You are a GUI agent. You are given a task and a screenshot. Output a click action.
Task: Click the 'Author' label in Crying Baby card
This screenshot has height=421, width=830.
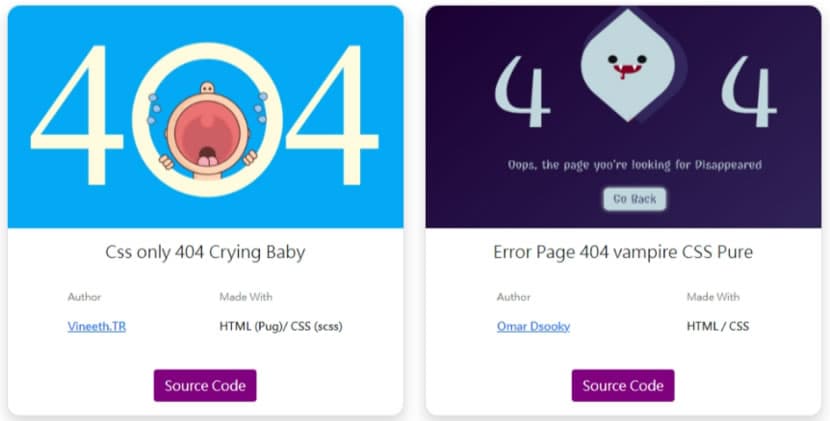pos(84,297)
